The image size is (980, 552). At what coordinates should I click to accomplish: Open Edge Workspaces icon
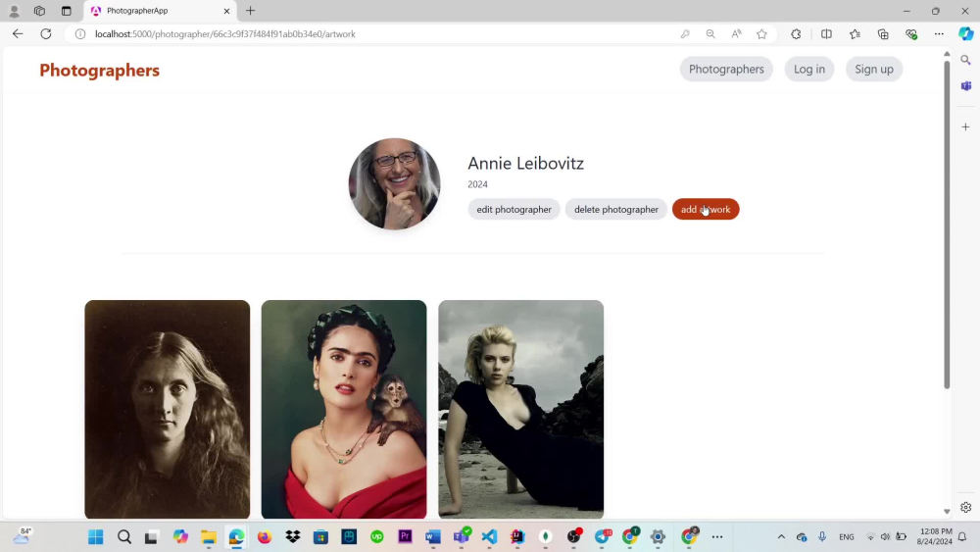click(39, 11)
